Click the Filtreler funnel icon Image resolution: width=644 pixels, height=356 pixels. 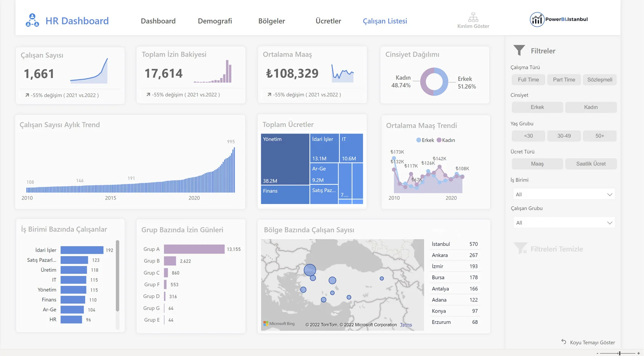coord(519,50)
